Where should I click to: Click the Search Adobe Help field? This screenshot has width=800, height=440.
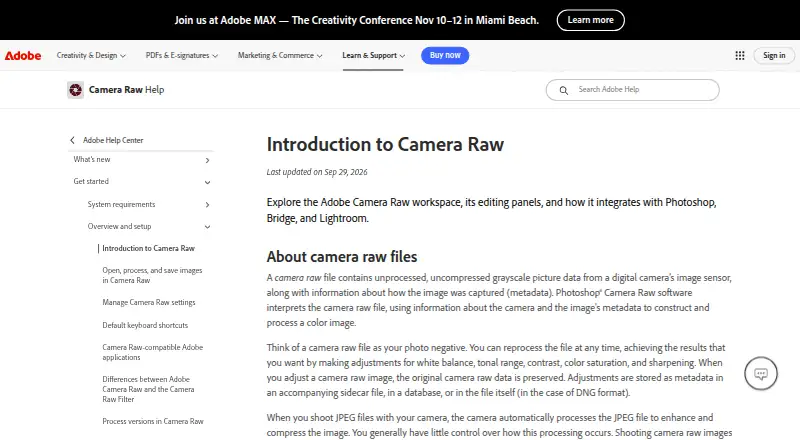click(x=633, y=90)
